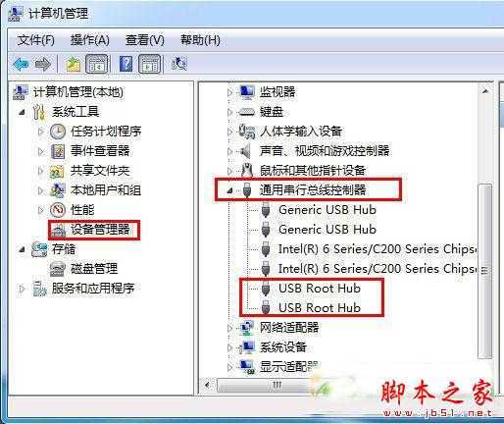Click the vertical scrollbar up arrow
This screenshot has height=424, width=504.
(x=485, y=91)
